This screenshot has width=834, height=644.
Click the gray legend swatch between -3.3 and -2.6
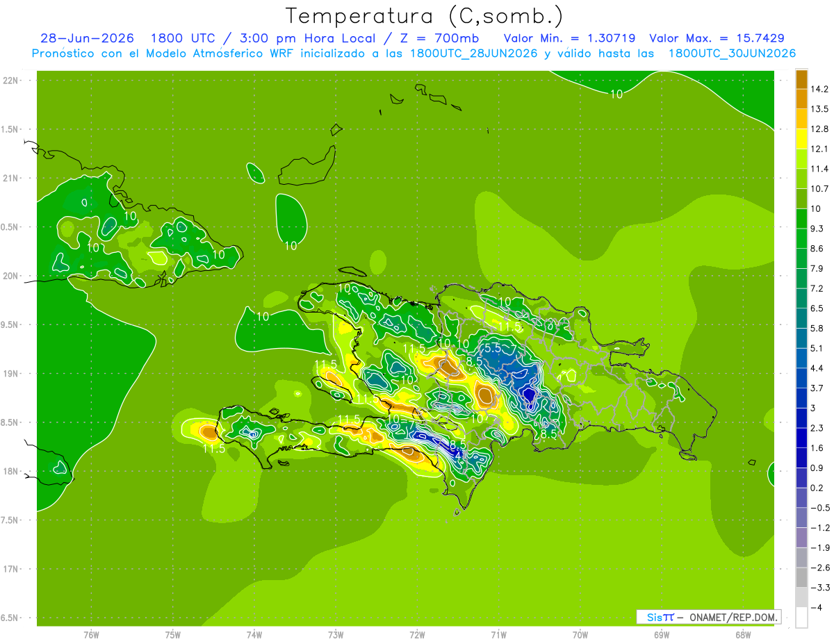[x=801, y=577]
